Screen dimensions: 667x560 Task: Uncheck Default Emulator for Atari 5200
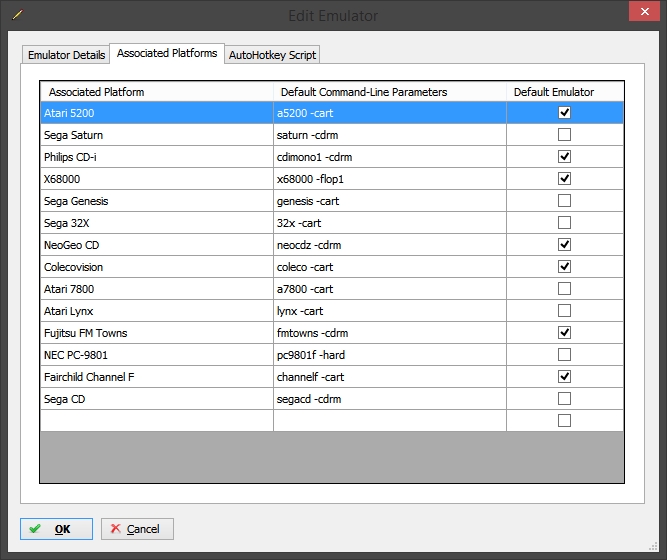pyautogui.click(x=564, y=113)
